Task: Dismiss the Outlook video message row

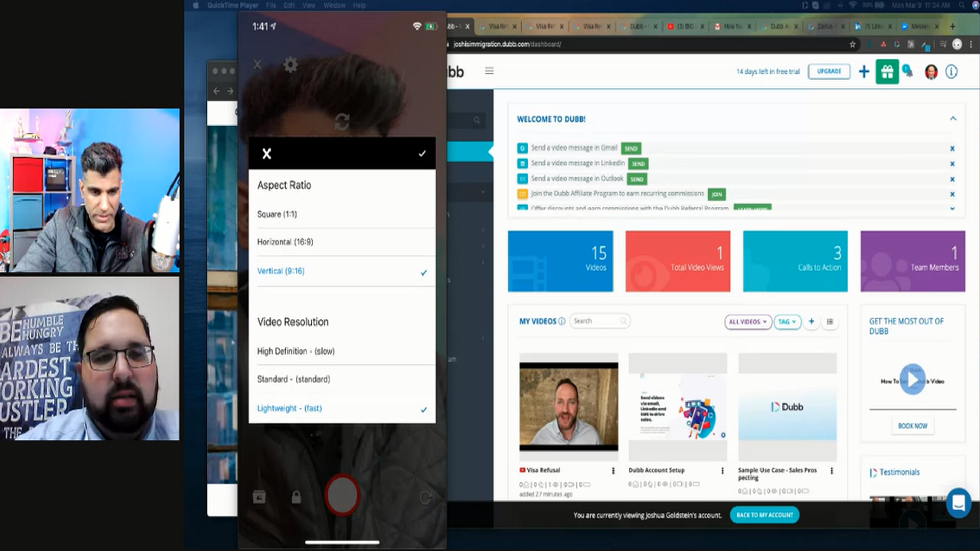Action: click(x=952, y=179)
